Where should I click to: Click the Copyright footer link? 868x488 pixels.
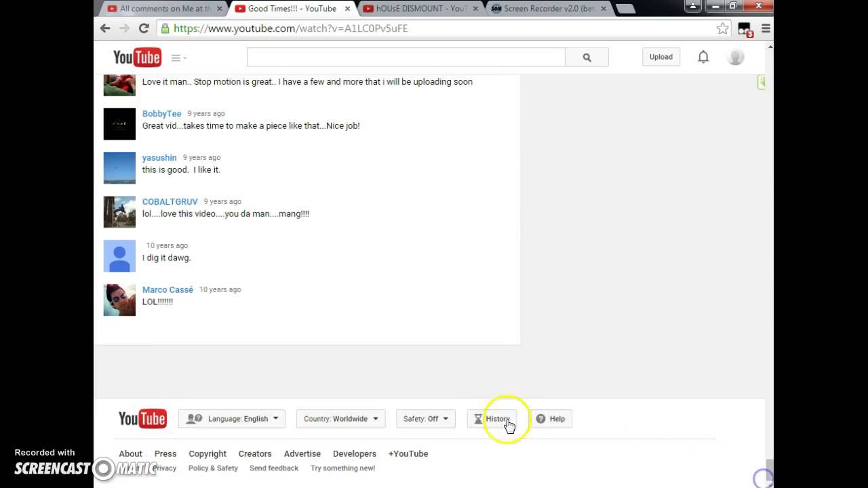click(x=208, y=454)
